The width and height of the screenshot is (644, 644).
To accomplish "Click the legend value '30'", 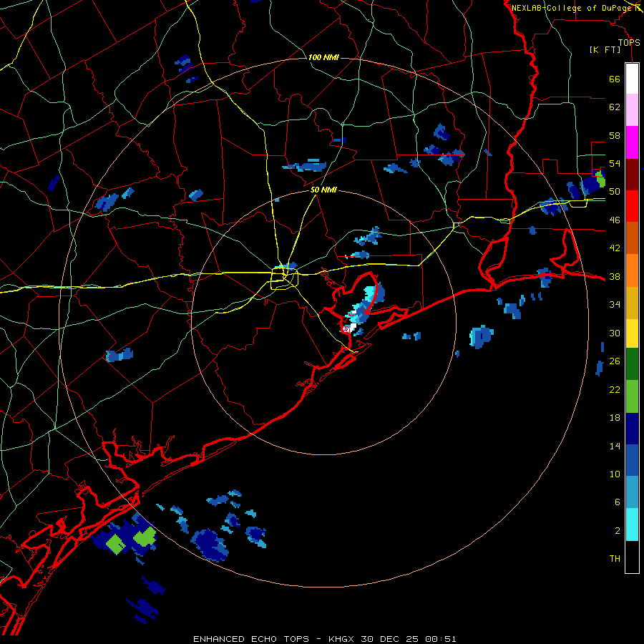I will (x=615, y=333).
